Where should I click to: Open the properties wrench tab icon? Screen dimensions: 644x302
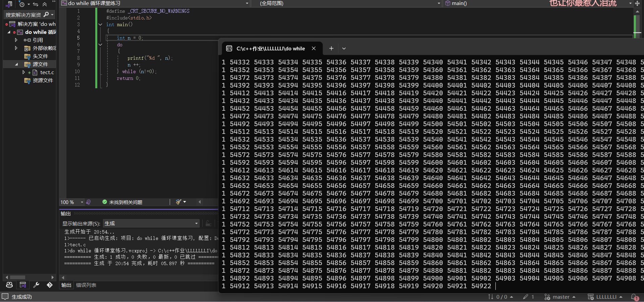click(x=36, y=285)
